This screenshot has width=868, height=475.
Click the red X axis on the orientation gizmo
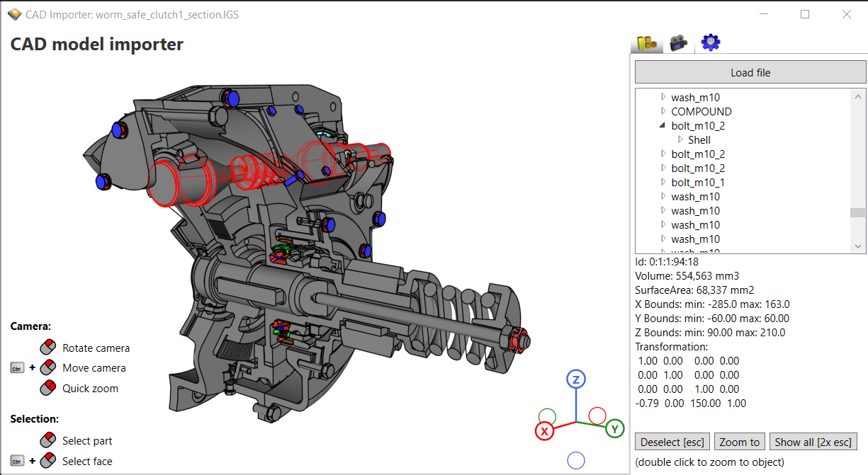pos(544,431)
